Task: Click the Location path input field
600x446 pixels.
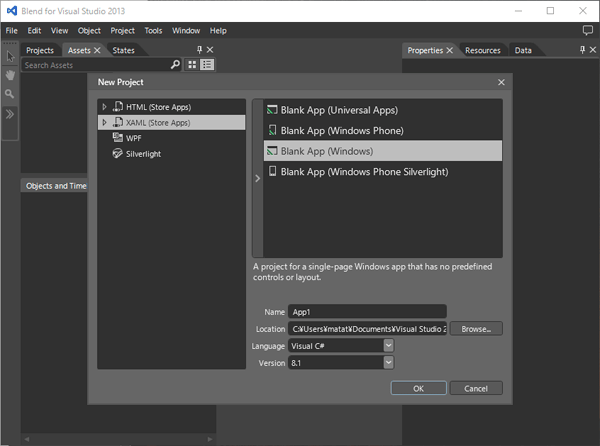Action: 367,329
